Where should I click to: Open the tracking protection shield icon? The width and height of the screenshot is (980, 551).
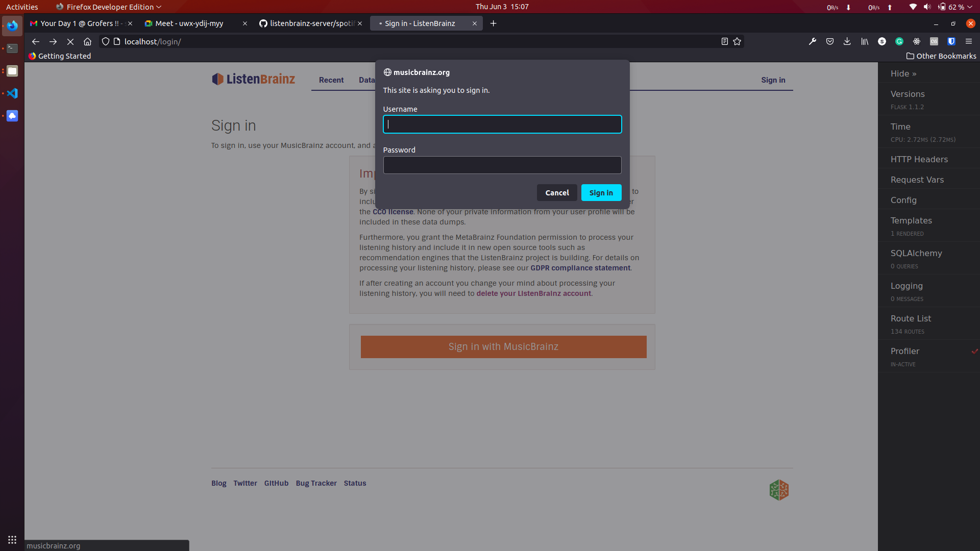coord(106,42)
